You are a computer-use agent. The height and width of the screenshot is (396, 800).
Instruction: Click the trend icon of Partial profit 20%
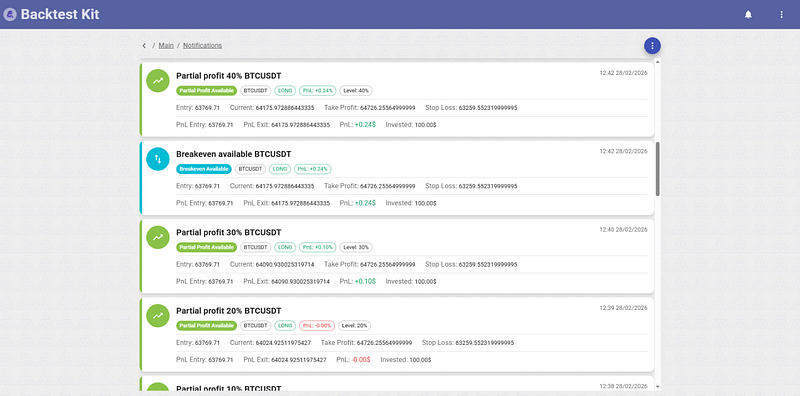tap(158, 316)
